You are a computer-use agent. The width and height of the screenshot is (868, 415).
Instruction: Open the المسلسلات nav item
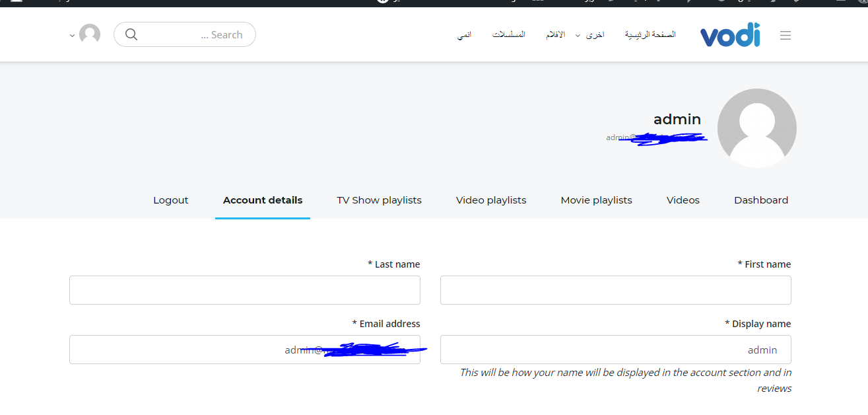coord(508,34)
